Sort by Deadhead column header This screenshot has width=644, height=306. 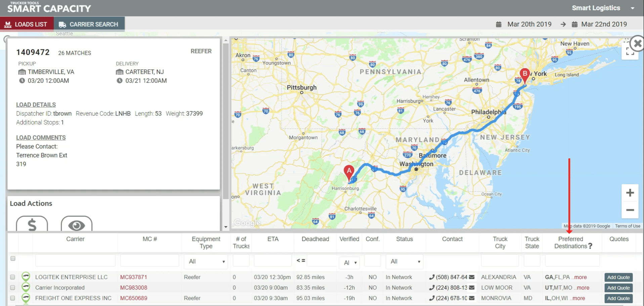pos(315,239)
